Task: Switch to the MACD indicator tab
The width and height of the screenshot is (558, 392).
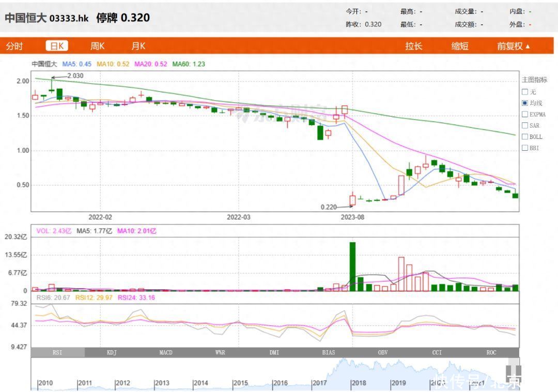Action: pyautogui.click(x=166, y=353)
